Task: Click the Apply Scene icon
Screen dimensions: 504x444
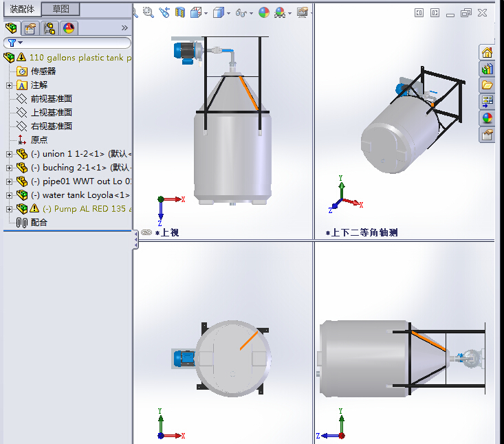Action: point(280,12)
